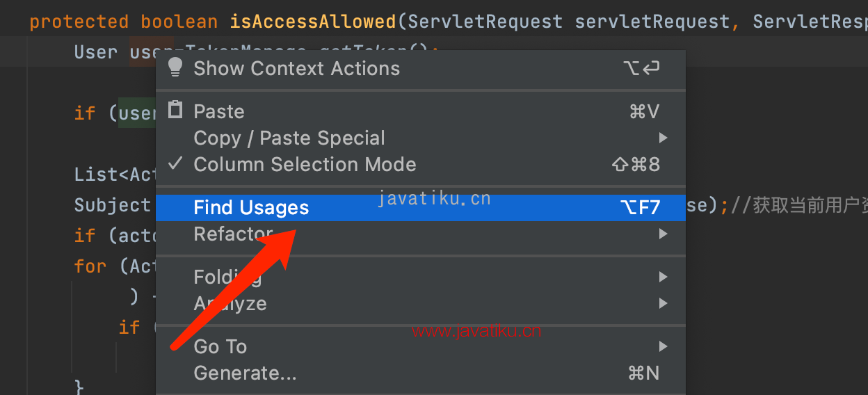Choose Paste from the context menu
The width and height of the screenshot is (868, 395).
[x=421, y=111]
